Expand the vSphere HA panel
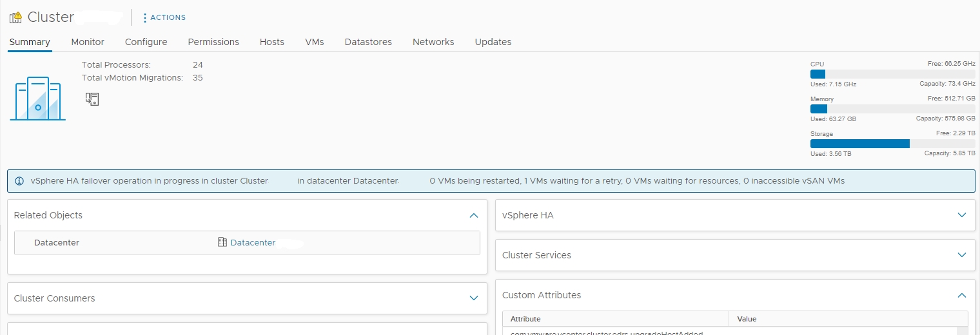This screenshot has height=335, width=980. coord(962,215)
